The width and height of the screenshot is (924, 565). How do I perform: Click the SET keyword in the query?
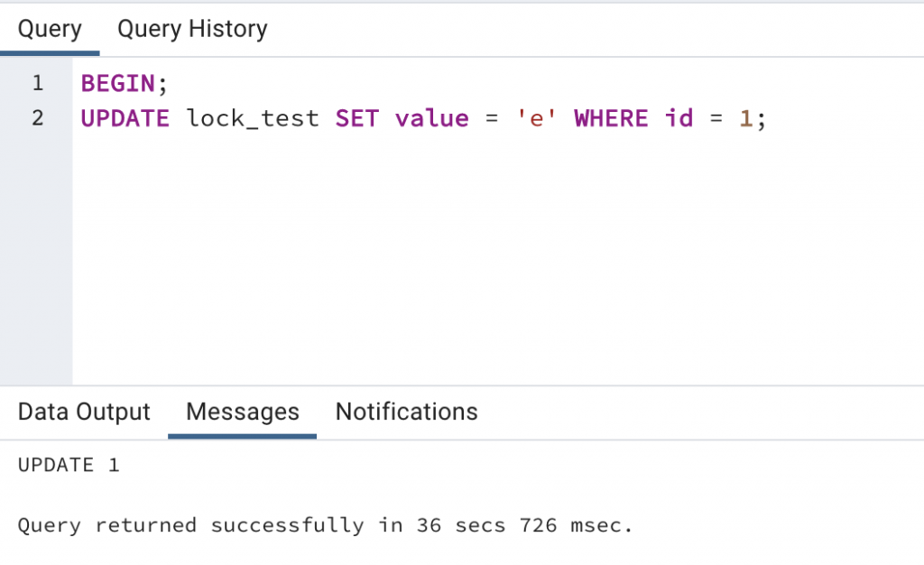(x=356, y=118)
